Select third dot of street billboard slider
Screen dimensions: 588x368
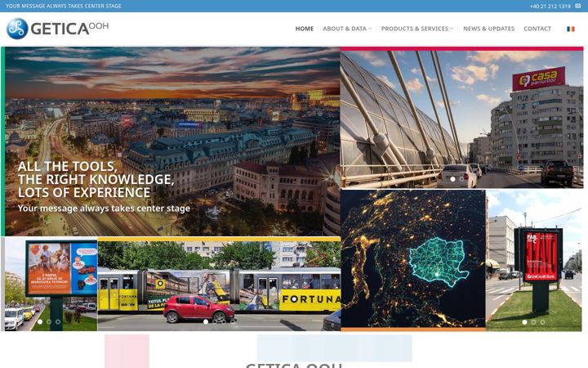tap(58, 322)
